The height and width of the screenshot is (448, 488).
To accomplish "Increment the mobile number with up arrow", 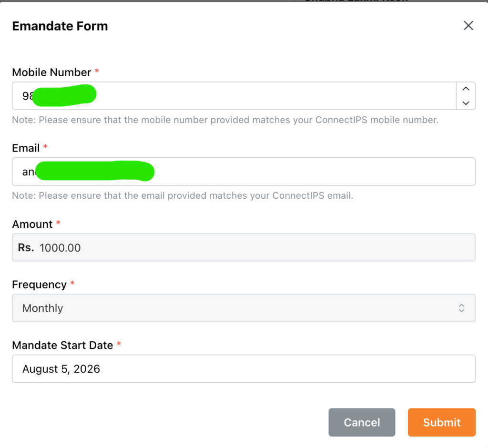I will click(x=466, y=89).
